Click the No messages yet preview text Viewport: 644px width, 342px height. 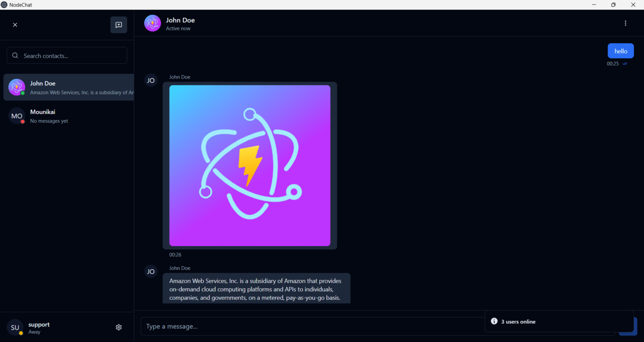click(x=49, y=121)
